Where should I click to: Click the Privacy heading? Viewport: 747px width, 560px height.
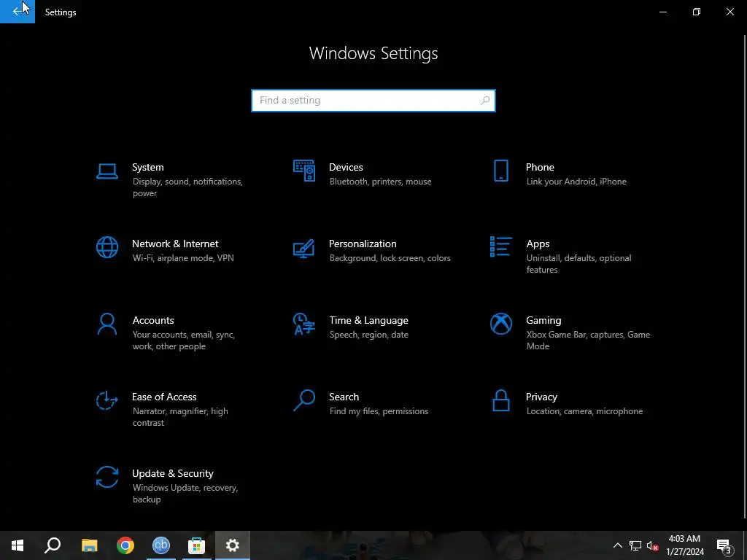coord(541,397)
